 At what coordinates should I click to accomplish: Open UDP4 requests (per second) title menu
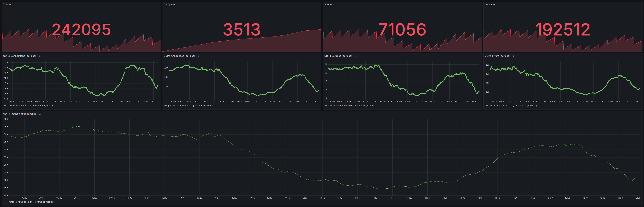point(19,114)
